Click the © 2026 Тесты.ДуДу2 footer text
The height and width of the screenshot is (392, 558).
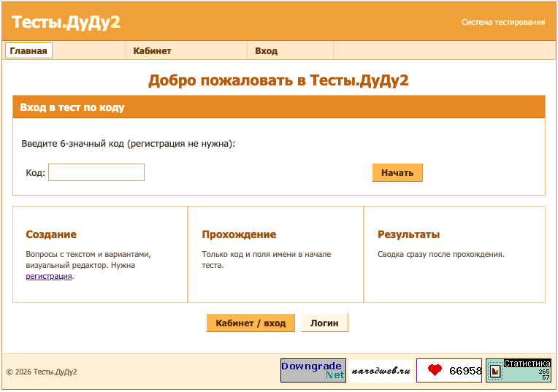point(42,372)
